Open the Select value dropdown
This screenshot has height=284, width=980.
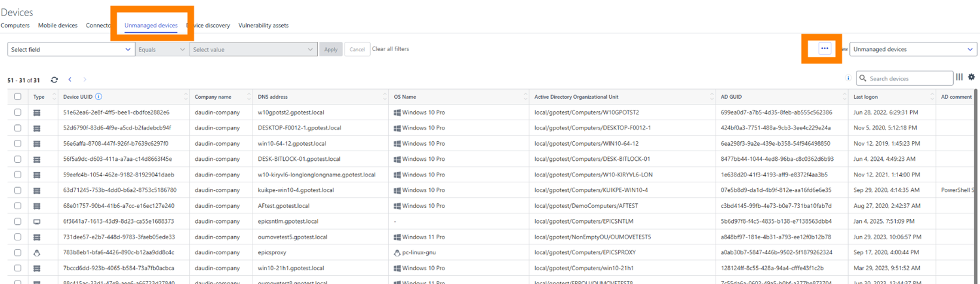(x=253, y=50)
